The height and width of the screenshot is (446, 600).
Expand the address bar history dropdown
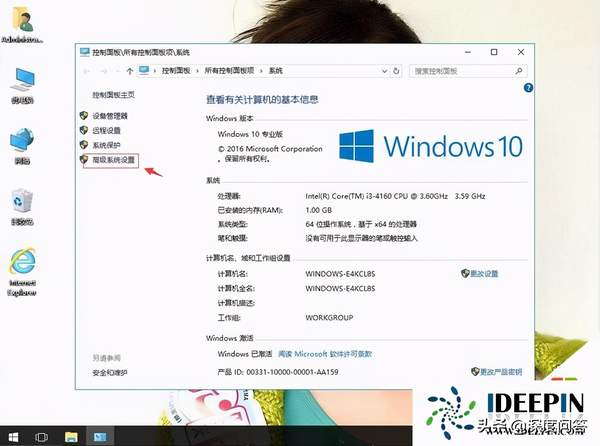click(x=401, y=71)
